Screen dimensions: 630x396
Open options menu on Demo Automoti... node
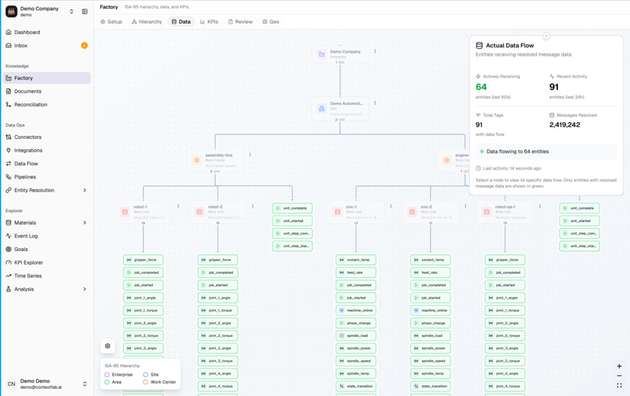coord(375,103)
